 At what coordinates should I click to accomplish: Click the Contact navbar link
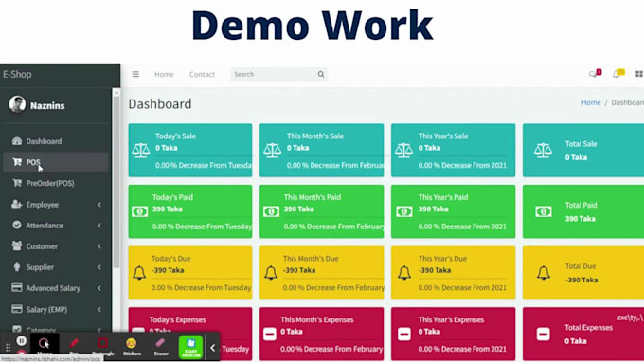(202, 75)
